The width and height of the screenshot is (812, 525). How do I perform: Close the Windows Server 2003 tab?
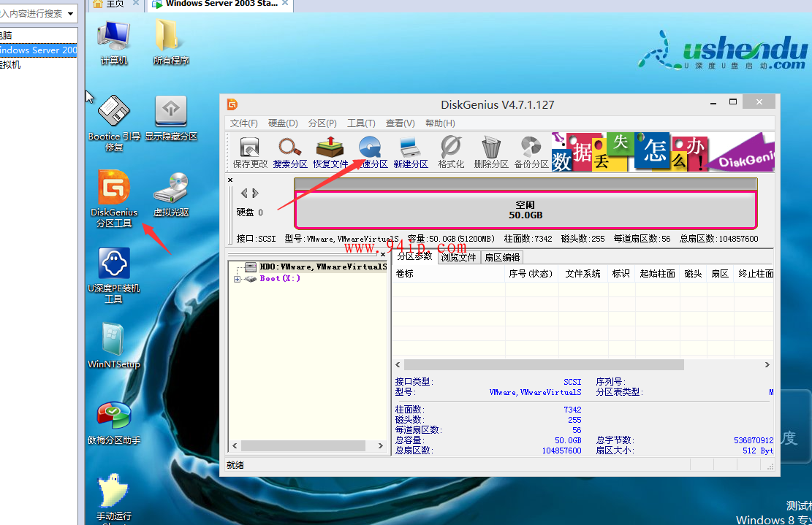pyautogui.click(x=285, y=3)
